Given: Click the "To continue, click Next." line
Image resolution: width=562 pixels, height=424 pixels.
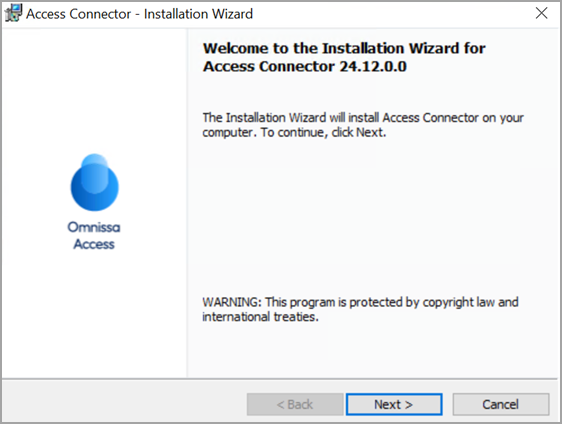Looking at the screenshot, I should (323, 133).
